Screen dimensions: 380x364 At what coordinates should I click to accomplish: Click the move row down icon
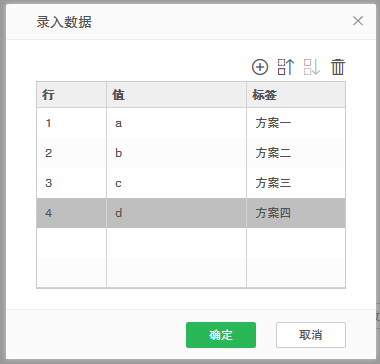[312, 67]
